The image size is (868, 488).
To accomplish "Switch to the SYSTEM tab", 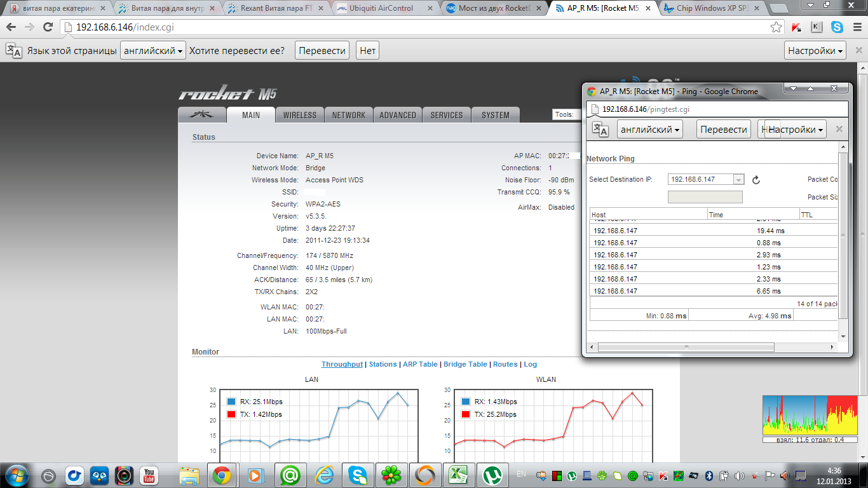I will (496, 115).
